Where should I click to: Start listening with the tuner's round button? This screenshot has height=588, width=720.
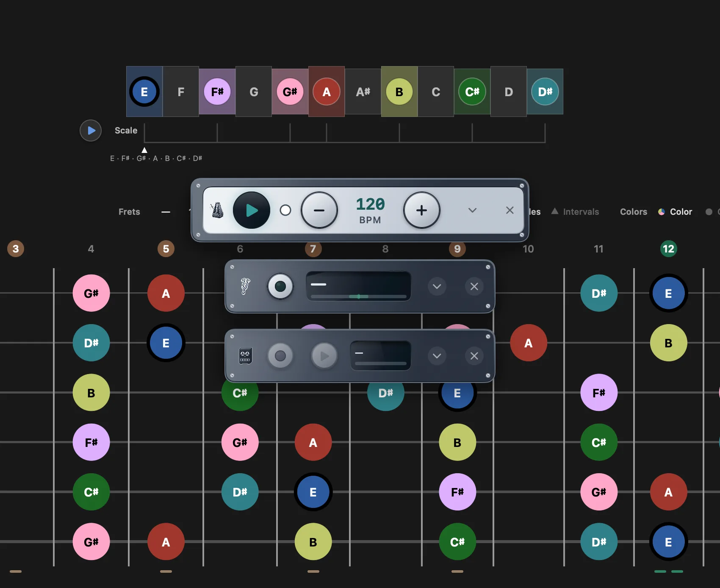(280, 286)
